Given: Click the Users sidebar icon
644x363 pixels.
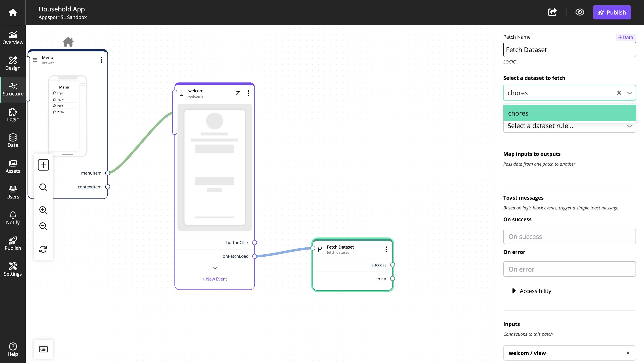Looking at the screenshot, I should (x=13, y=192).
